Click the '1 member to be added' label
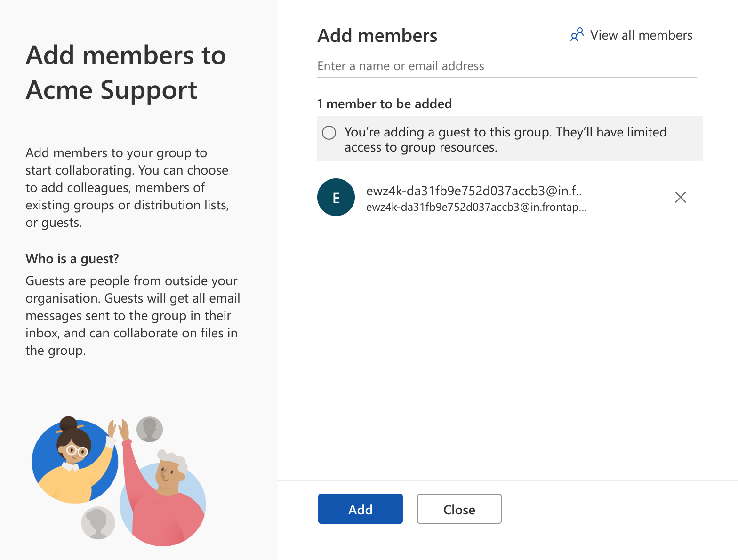The width and height of the screenshot is (738, 560). tap(385, 104)
